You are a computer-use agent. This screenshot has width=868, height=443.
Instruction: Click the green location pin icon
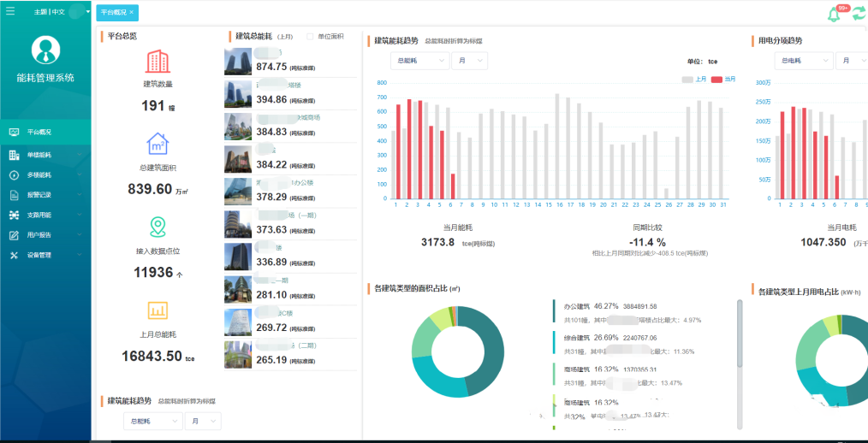[x=158, y=226]
